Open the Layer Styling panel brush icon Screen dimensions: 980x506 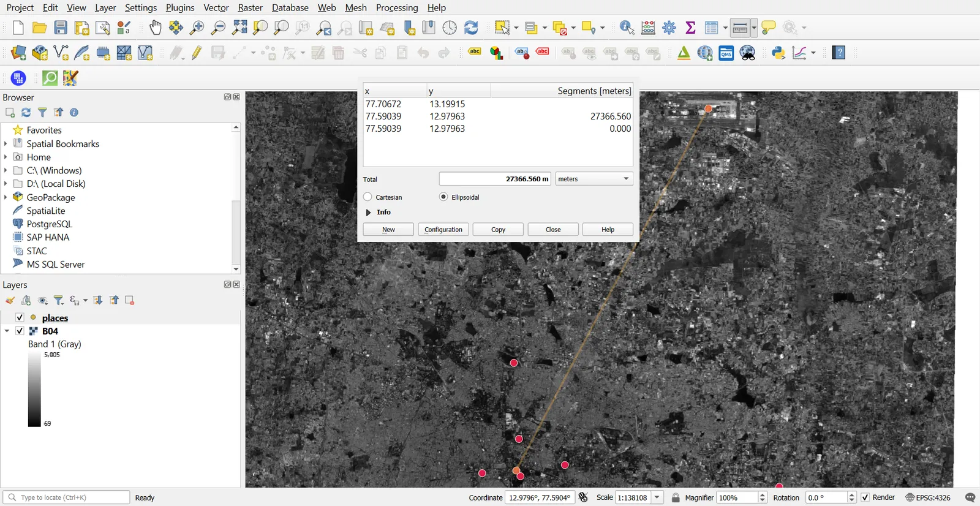[10, 300]
